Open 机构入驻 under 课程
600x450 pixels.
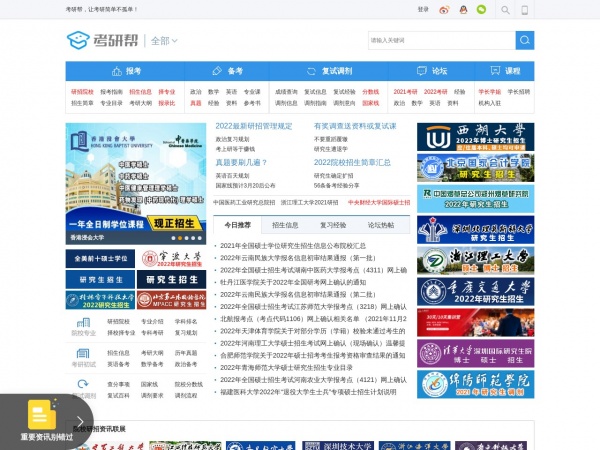tap(490, 103)
